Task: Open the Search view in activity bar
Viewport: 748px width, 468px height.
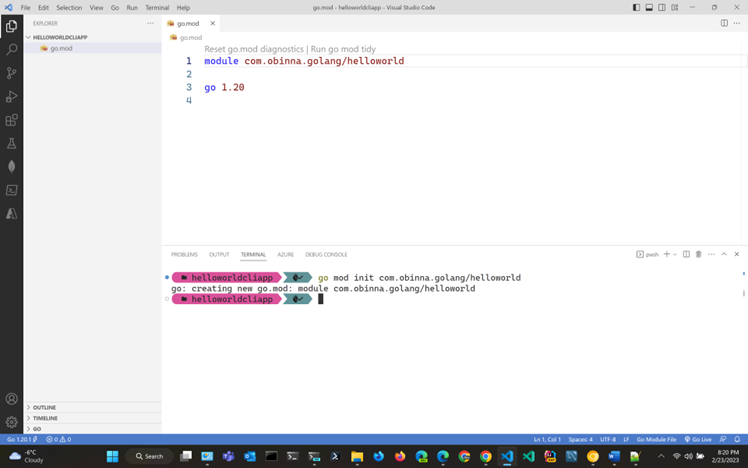Action: point(11,50)
